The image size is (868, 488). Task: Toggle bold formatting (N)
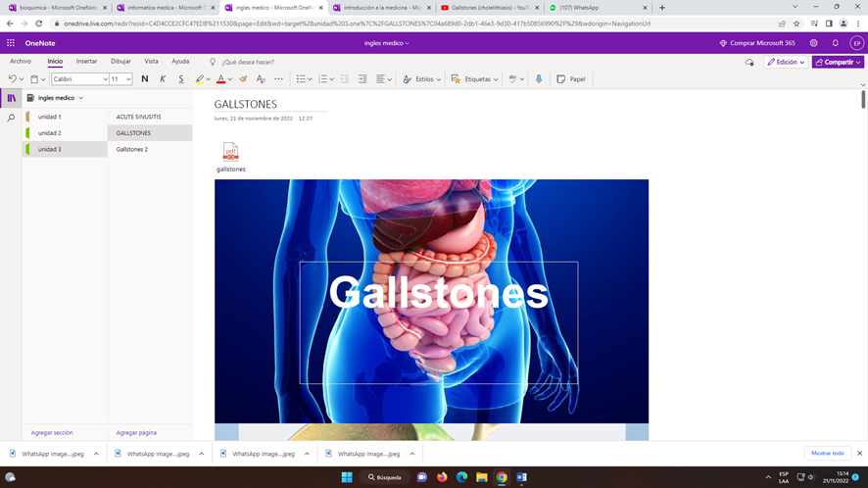tap(144, 79)
